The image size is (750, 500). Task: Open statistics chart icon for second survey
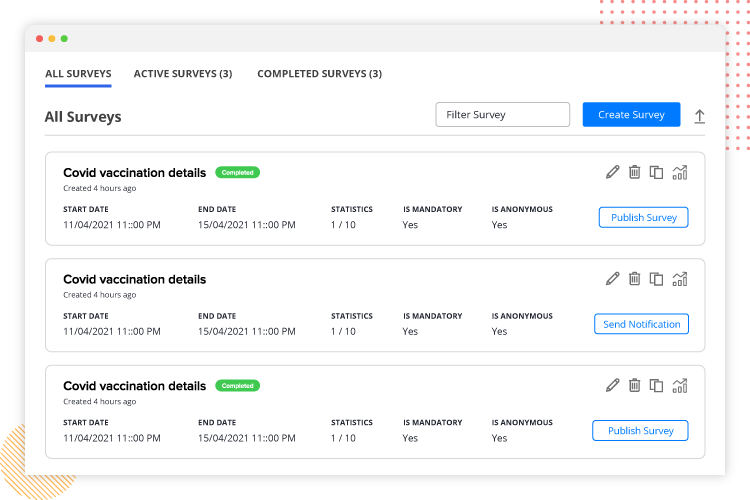tap(680, 279)
